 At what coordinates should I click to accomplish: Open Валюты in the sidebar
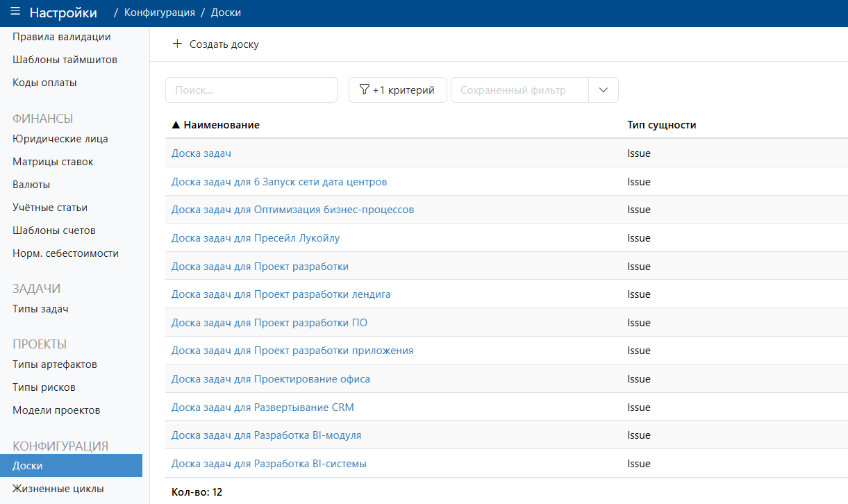coord(31,185)
